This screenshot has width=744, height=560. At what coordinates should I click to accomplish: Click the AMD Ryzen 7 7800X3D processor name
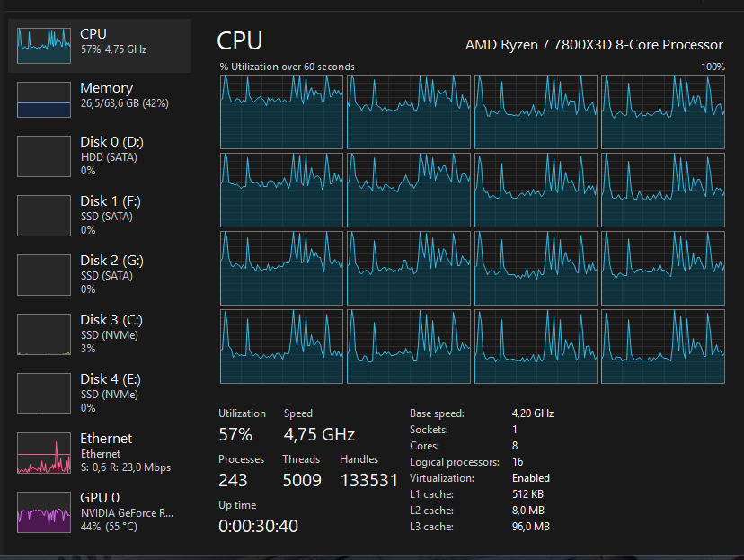click(x=593, y=44)
